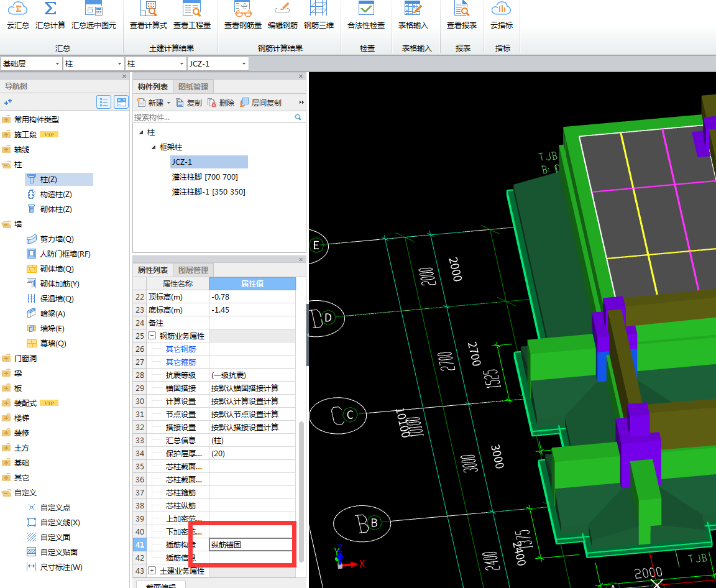The image size is (716, 588).
Task: Run 合法性检查 validity check
Action: click(366, 16)
